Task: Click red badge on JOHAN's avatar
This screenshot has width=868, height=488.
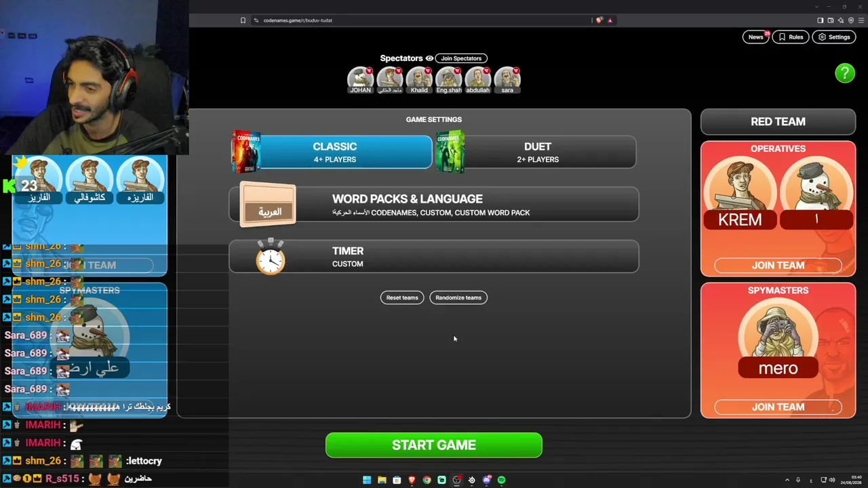Action: (x=369, y=70)
